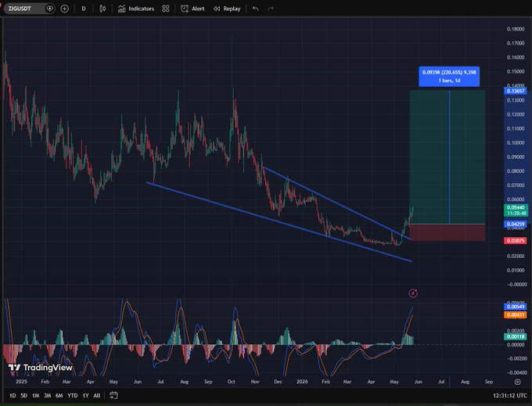Select the 5D range tab
The width and height of the screenshot is (532, 406).
click(23, 396)
